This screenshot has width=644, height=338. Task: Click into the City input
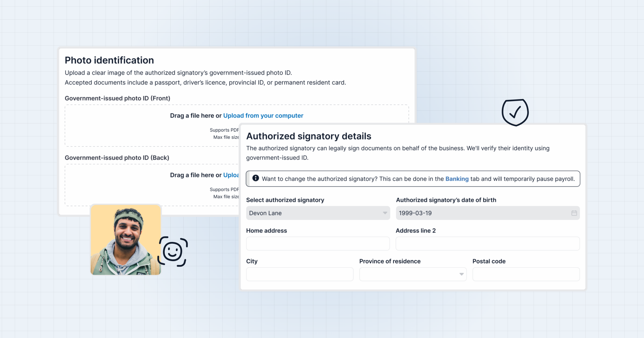coord(300,274)
